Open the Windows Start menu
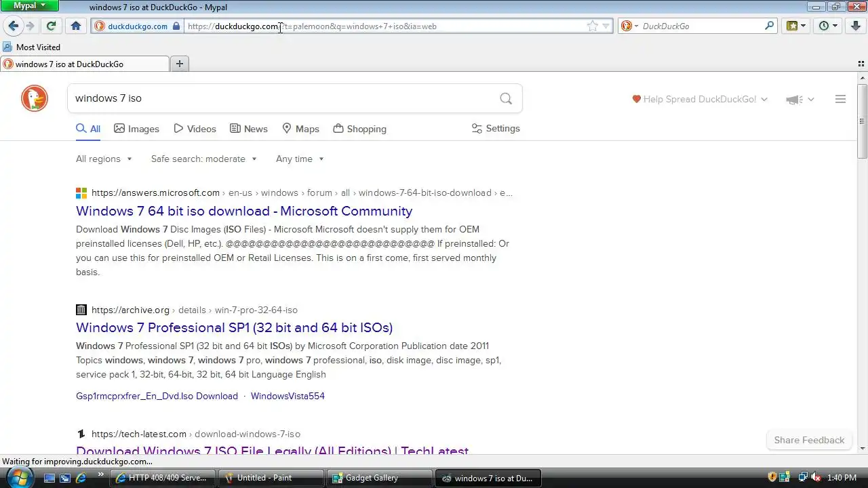Viewport: 868px width, 488px height. click(18, 477)
